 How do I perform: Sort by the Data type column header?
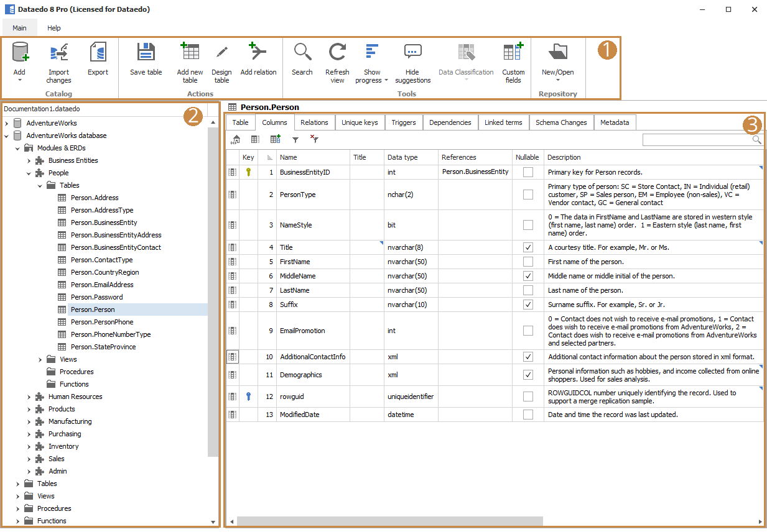(x=411, y=158)
